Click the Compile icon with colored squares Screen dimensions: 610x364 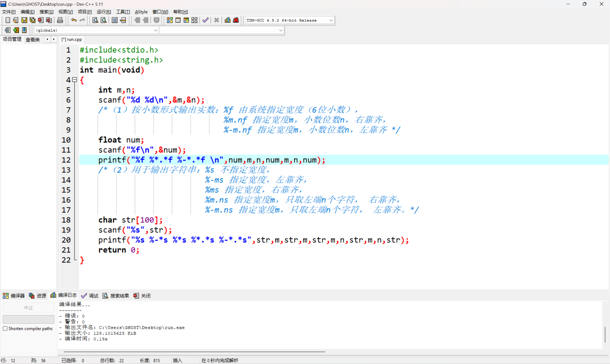pyautogui.click(x=170, y=20)
